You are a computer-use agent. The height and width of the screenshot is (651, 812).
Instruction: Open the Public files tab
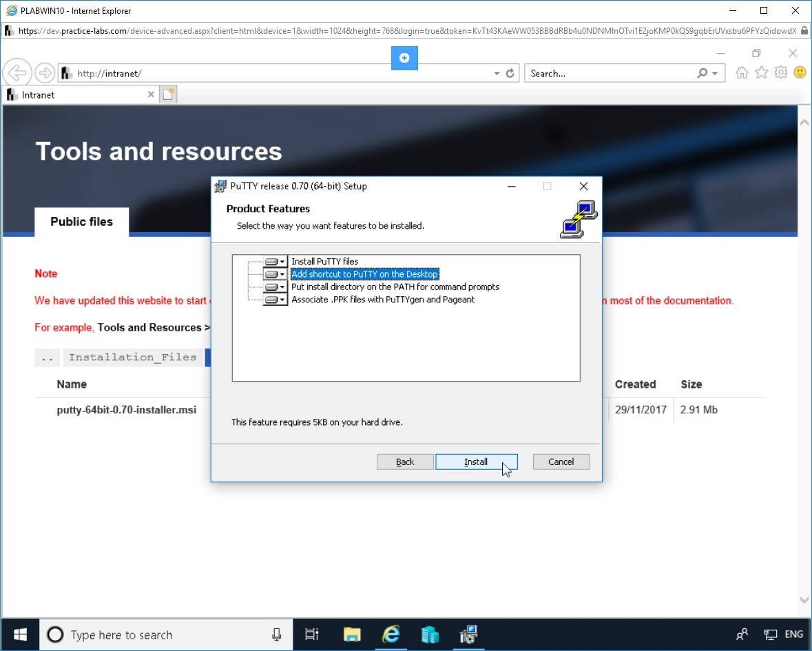tap(82, 222)
